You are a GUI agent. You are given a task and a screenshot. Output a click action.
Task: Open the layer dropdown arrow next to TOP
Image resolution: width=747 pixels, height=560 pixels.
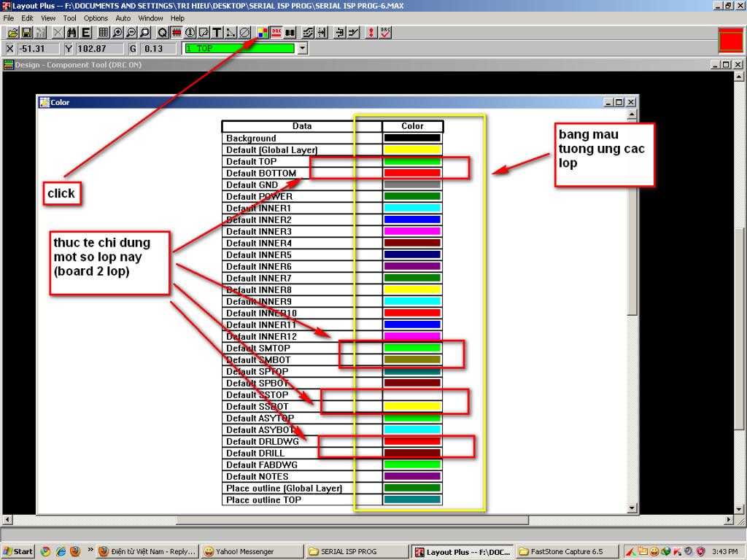303,48
